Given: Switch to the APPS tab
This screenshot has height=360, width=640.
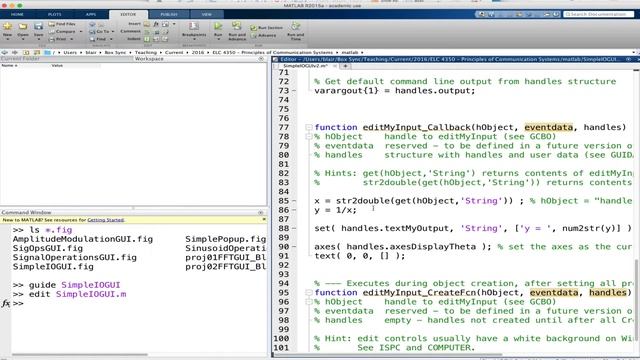Looking at the screenshot, I should click(91, 14).
